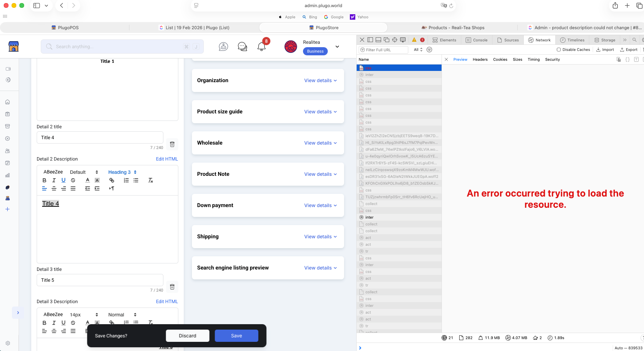Screen dimensions: 644x351
Task: Click Edit HTML for Detail 2 Description
Action: point(167,159)
